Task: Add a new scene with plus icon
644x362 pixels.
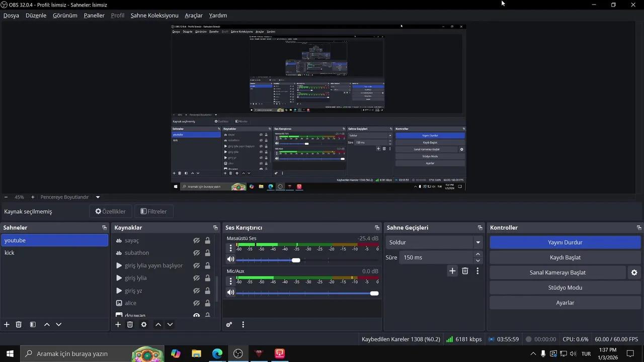Action: coord(7,325)
